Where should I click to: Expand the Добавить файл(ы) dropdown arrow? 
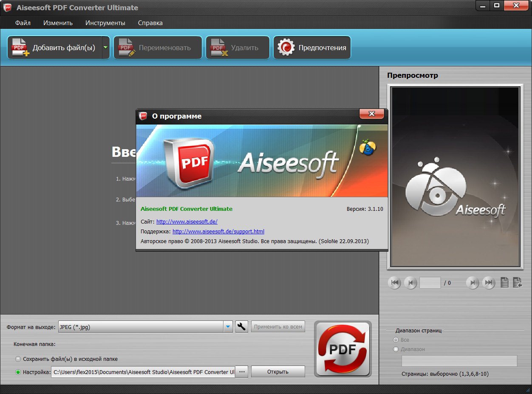point(105,48)
